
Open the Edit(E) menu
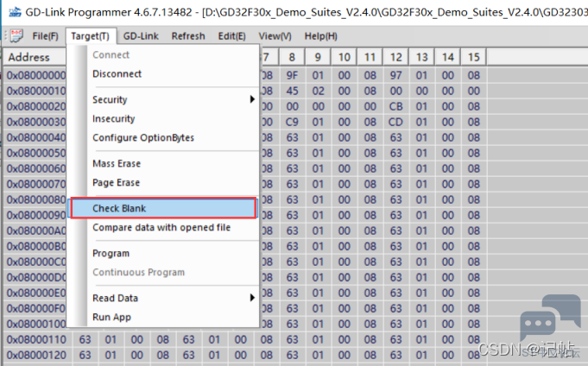[231, 36]
